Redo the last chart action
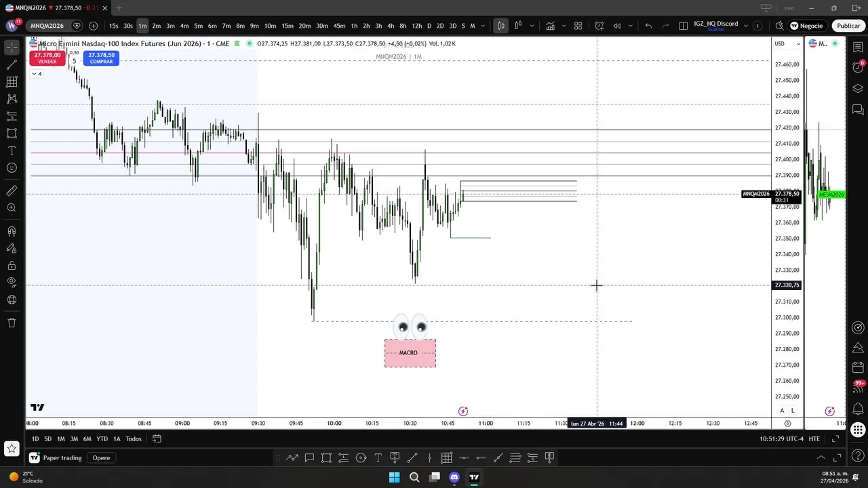 pos(665,26)
